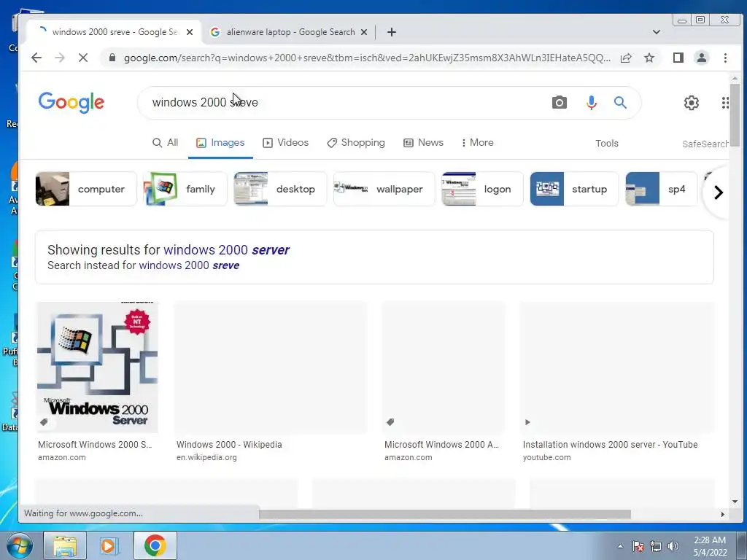Open Microsoft Windows 2000 A... amazon result
747x560 pixels.
click(x=441, y=444)
